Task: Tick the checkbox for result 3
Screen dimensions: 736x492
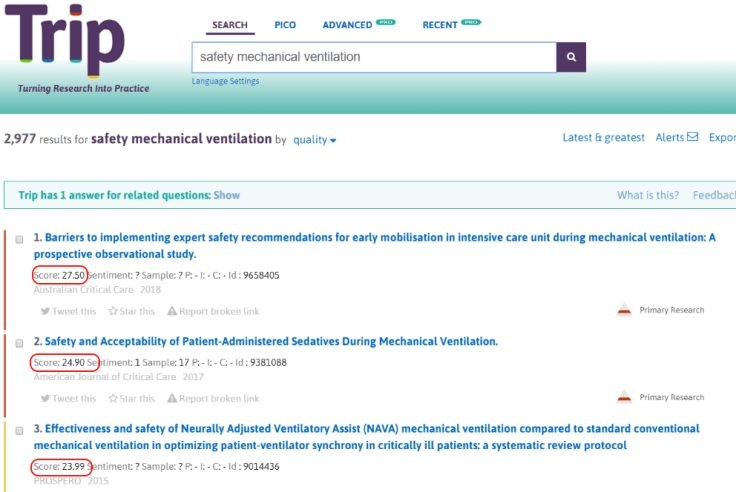Action: click(x=20, y=430)
